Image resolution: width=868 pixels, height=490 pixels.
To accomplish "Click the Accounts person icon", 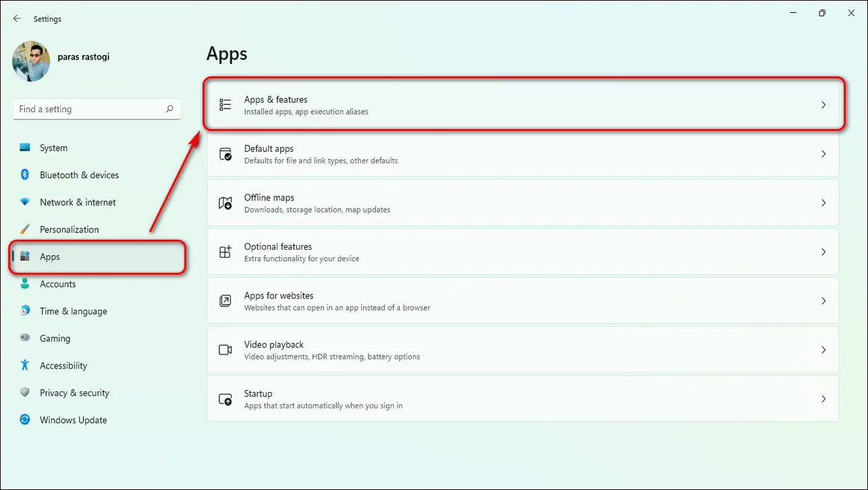I will tap(25, 284).
